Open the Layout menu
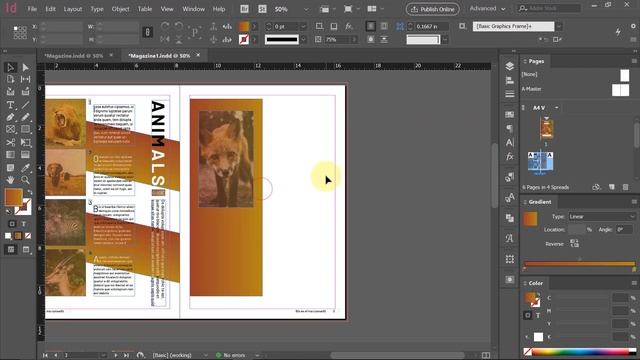The image size is (640, 360). pyautogui.click(x=73, y=9)
